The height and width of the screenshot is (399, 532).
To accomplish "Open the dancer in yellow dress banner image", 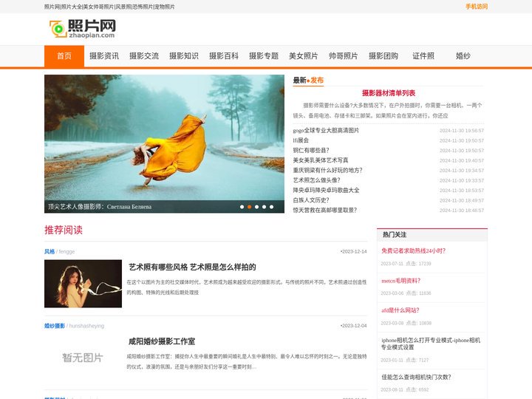I will pos(164,137).
